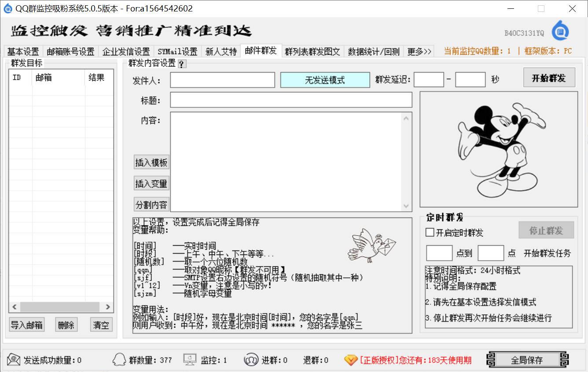Click the 无发送模式 button
This screenshot has height=372, width=588.
325,80
